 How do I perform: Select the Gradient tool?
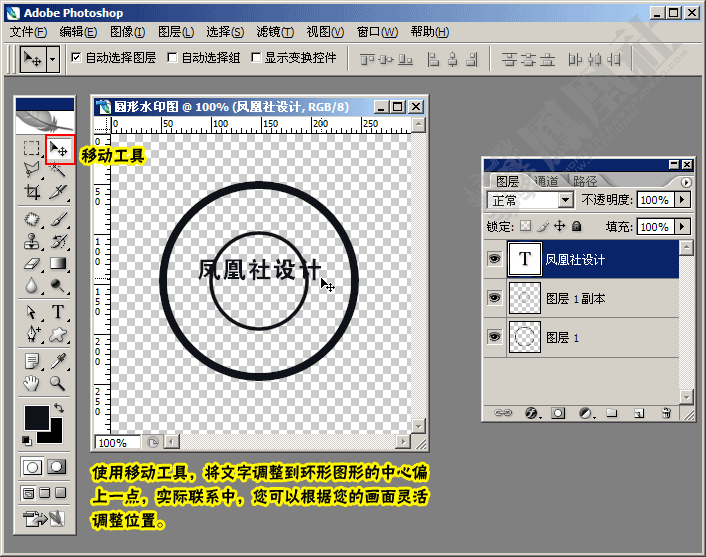point(58,263)
